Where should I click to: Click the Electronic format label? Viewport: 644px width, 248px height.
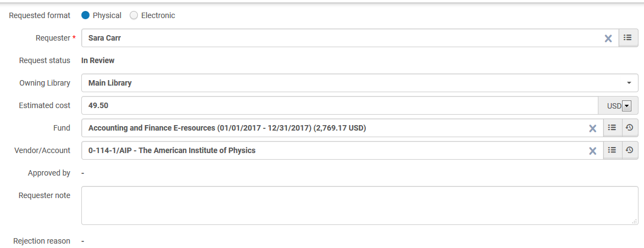(x=158, y=15)
